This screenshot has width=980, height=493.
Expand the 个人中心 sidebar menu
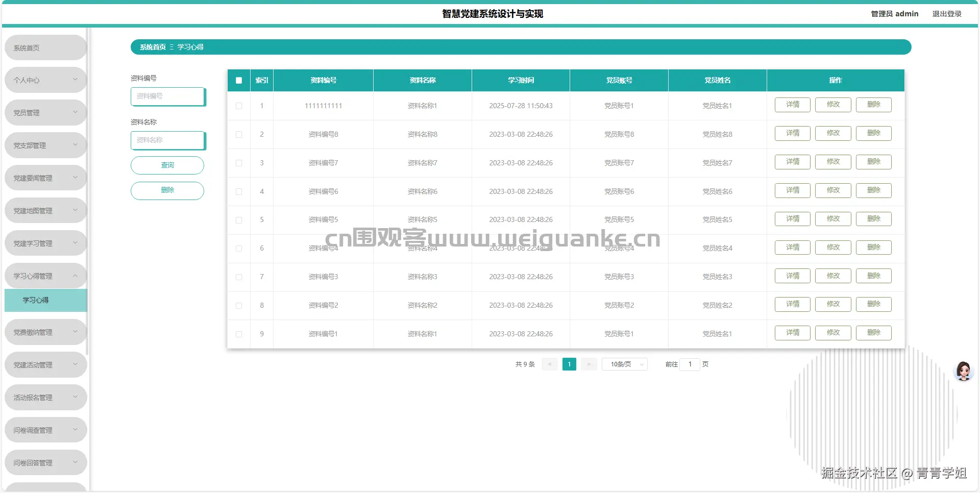[x=45, y=80]
